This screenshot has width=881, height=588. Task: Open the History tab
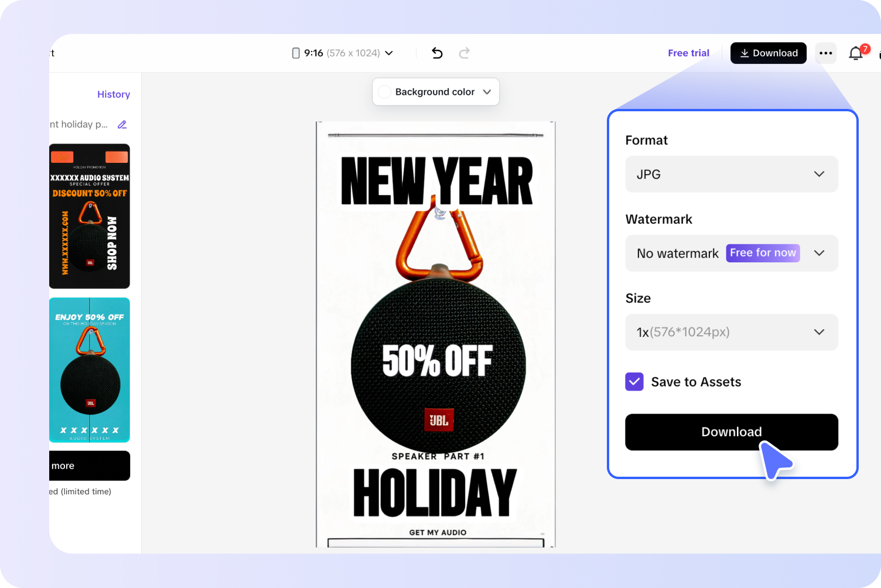114,94
